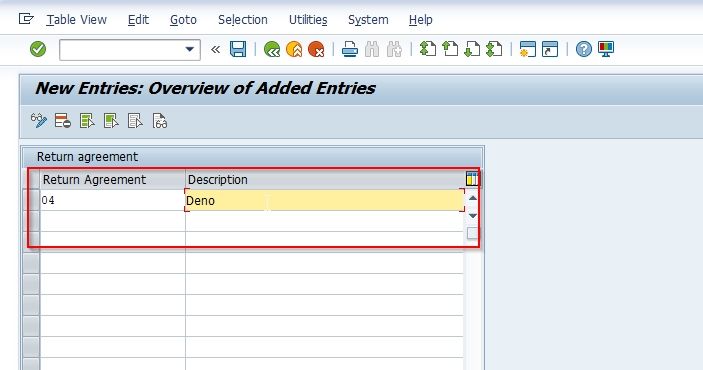703x370 pixels.
Task: Click the Return agreement table title
Action: (87, 157)
